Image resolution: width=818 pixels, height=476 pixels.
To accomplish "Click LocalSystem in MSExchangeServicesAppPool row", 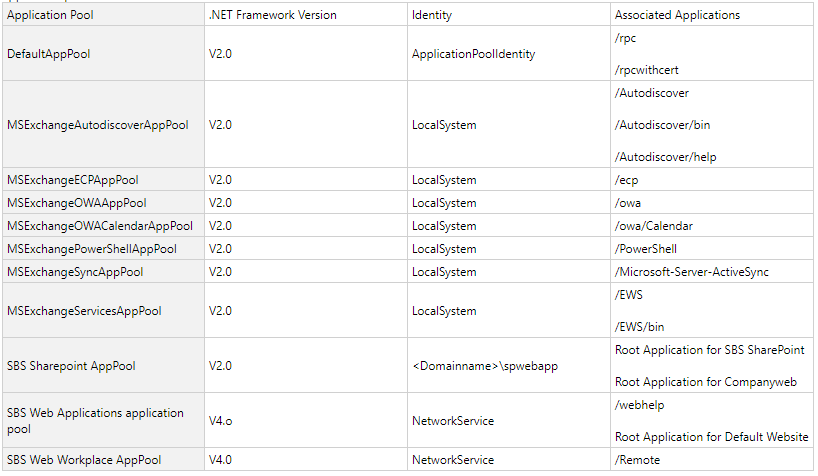I will [x=444, y=311].
